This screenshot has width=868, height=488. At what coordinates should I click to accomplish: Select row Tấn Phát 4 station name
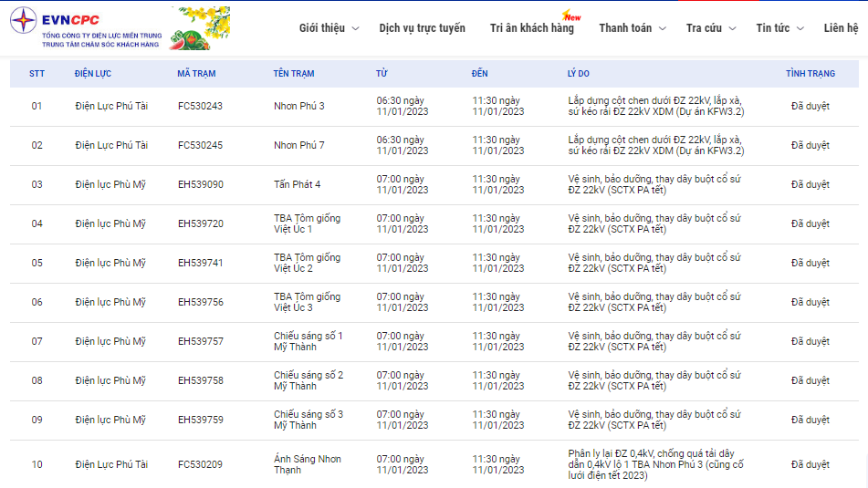298,185
